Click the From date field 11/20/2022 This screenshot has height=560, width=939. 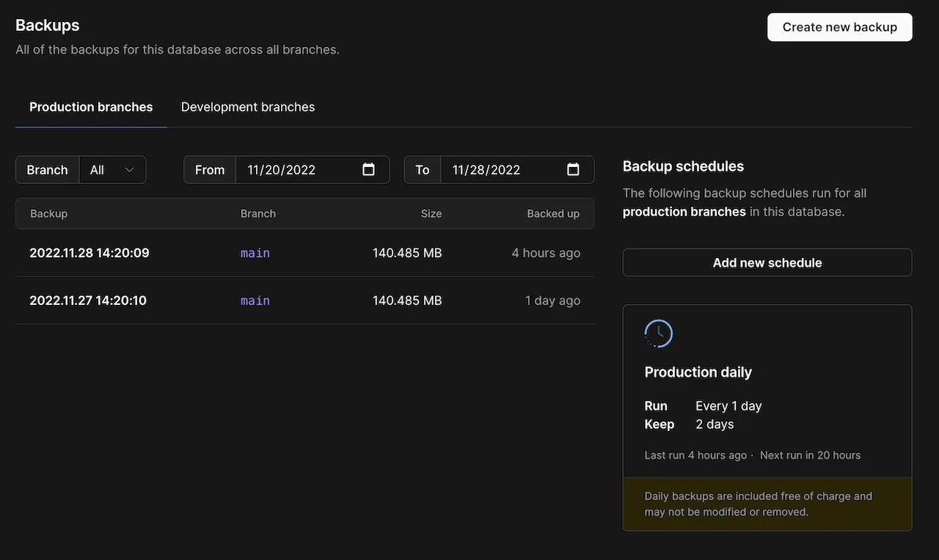coord(282,170)
